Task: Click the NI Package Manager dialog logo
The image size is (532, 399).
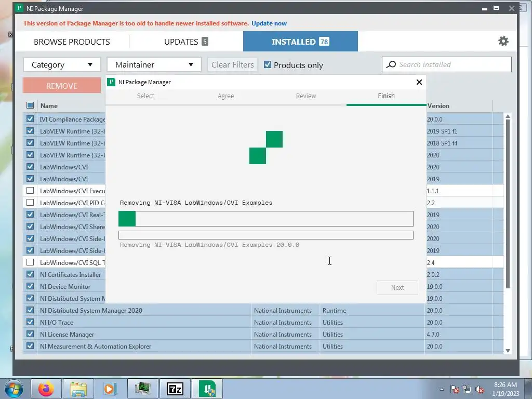Action: click(x=111, y=82)
